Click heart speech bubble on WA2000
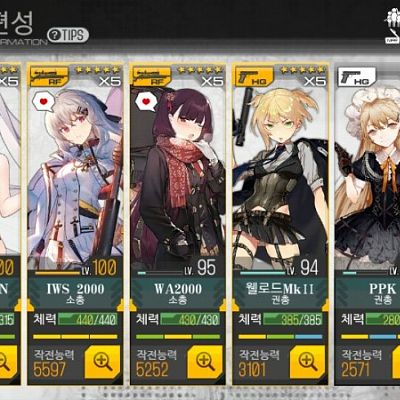 pos(146,101)
